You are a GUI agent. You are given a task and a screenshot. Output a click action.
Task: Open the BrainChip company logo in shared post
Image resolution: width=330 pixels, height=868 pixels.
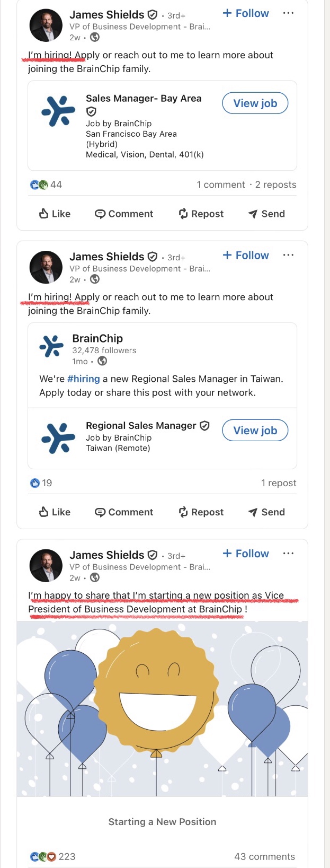click(x=51, y=346)
